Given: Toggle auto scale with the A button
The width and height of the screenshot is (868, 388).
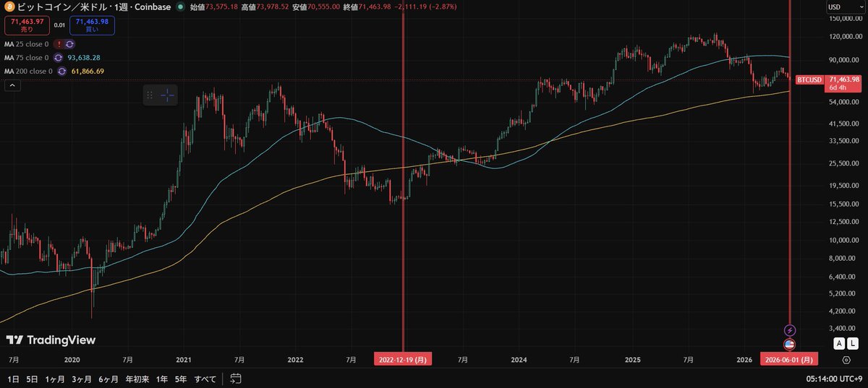Looking at the screenshot, I should tap(839, 343).
